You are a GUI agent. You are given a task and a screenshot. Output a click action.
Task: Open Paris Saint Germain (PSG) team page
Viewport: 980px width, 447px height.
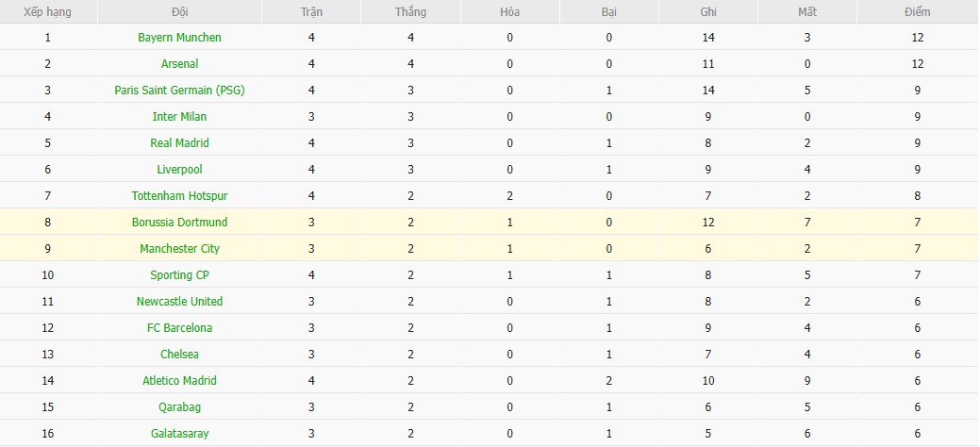pos(179,91)
